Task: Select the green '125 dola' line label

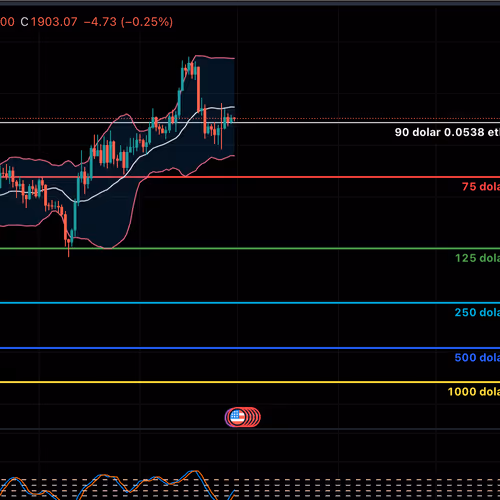Action: (x=477, y=258)
